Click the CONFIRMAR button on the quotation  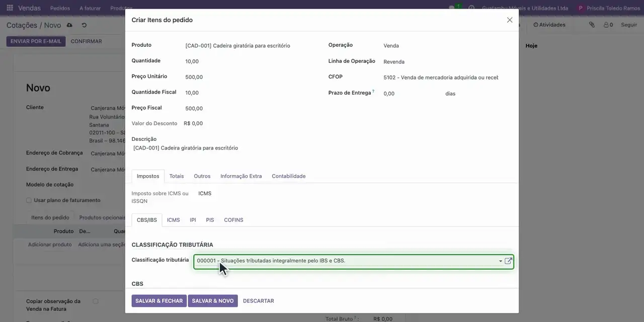point(87,41)
